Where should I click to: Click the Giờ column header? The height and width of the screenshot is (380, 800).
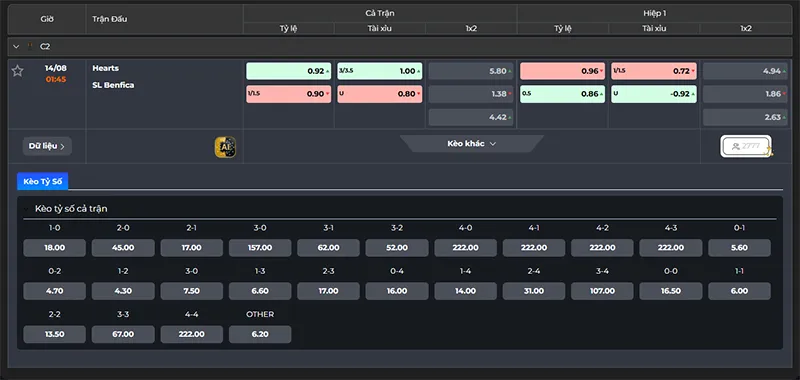(47, 19)
